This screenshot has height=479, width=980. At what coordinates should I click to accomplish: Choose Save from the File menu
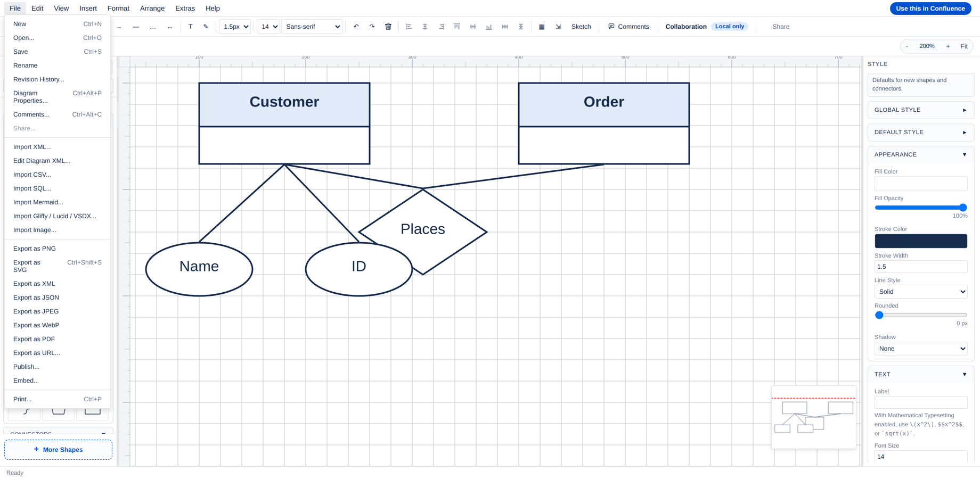[x=58, y=52]
